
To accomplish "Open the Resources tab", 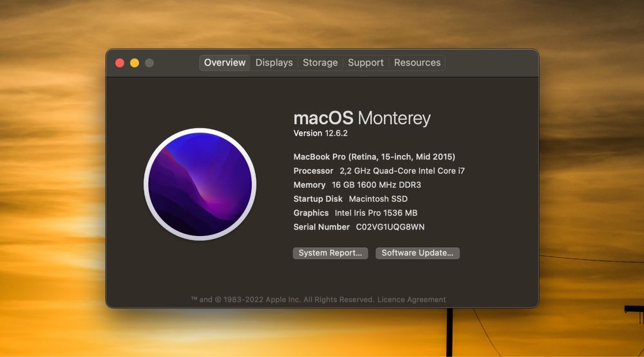I will [x=417, y=63].
